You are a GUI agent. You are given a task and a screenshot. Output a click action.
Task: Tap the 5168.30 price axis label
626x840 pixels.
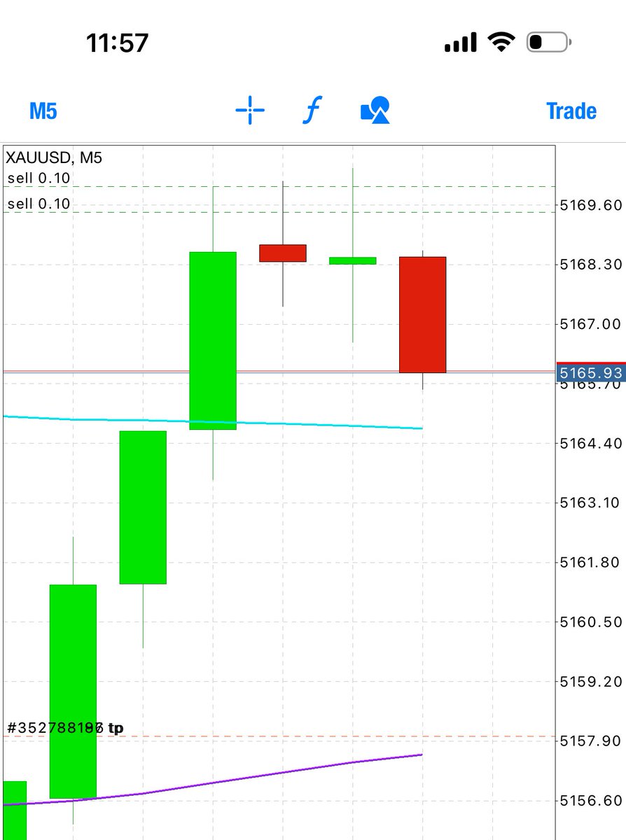[591, 265]
